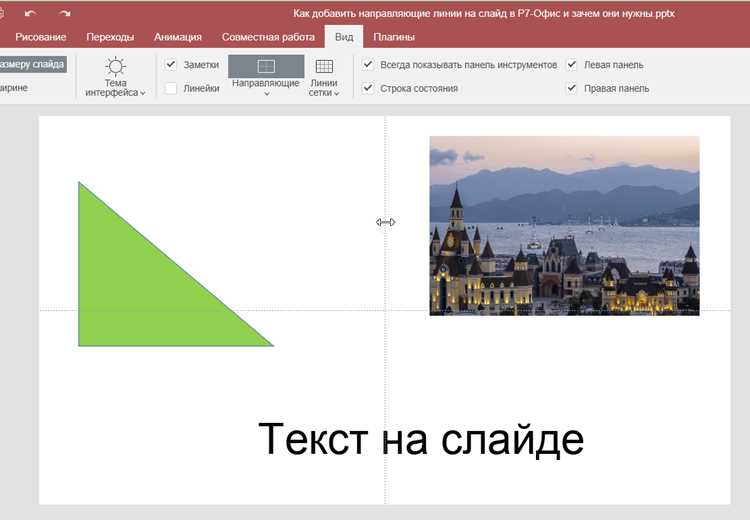
Task: Click the Redo arrow icon
Action: 65,13
